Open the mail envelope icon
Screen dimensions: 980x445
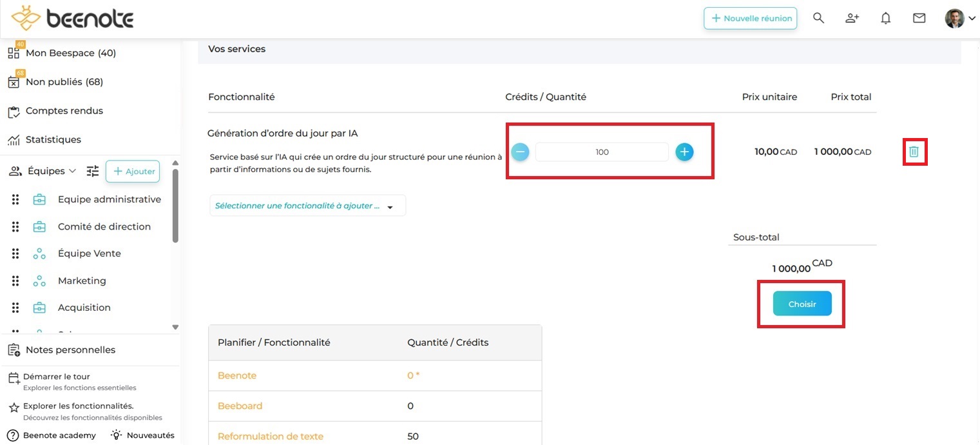click(919, 18)
